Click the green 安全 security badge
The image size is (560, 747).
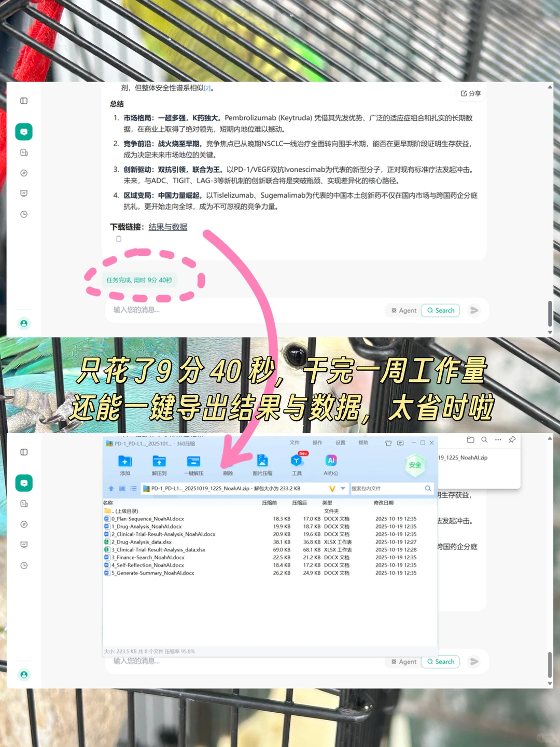415,465
